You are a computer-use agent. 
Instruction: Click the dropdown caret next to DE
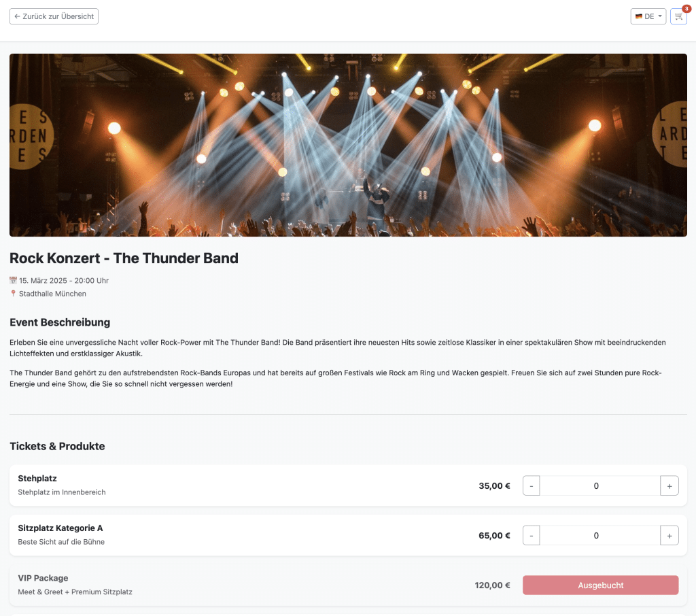pos(660,16)
